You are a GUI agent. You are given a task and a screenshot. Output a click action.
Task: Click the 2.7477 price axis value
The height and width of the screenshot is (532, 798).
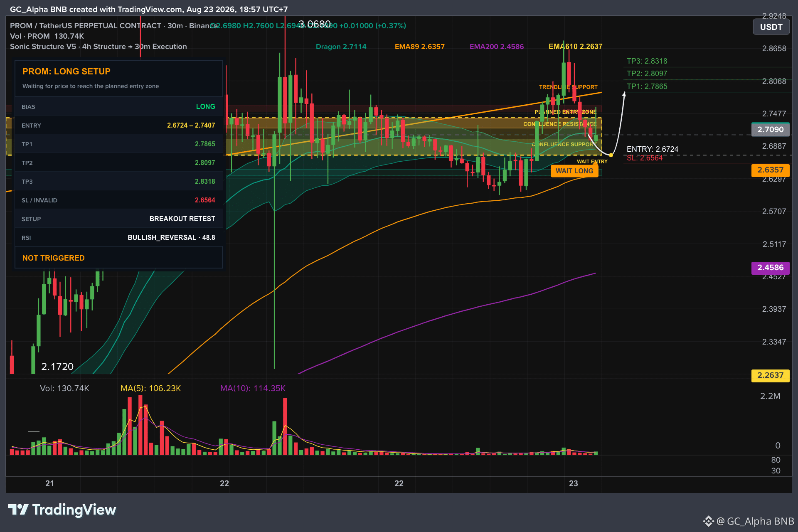pos(774,114)
